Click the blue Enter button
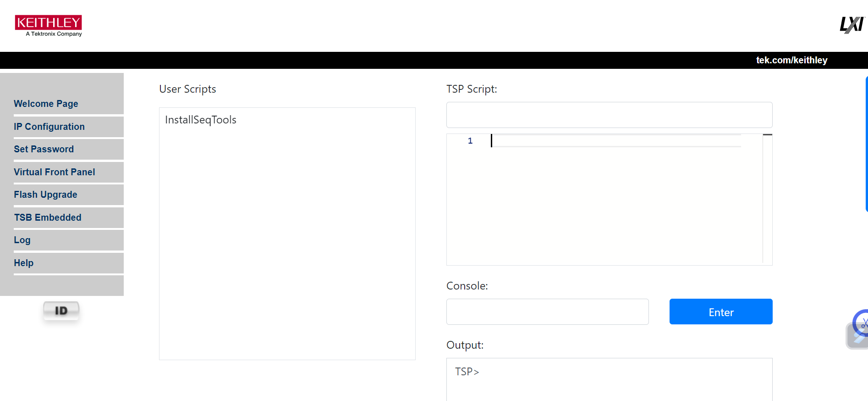 (x=721, y=312)
